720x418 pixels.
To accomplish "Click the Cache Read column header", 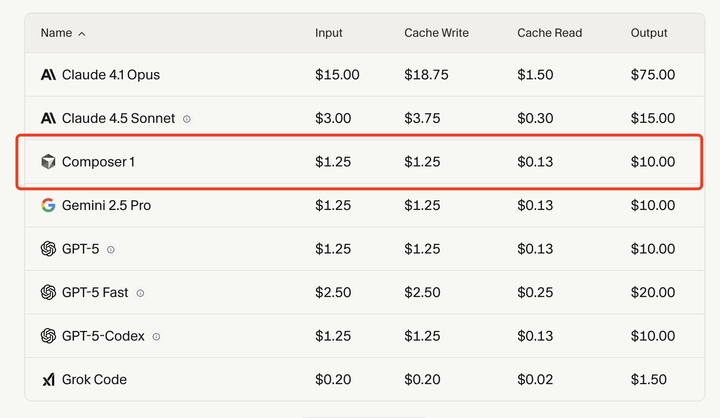I will (x=548, y=33).
